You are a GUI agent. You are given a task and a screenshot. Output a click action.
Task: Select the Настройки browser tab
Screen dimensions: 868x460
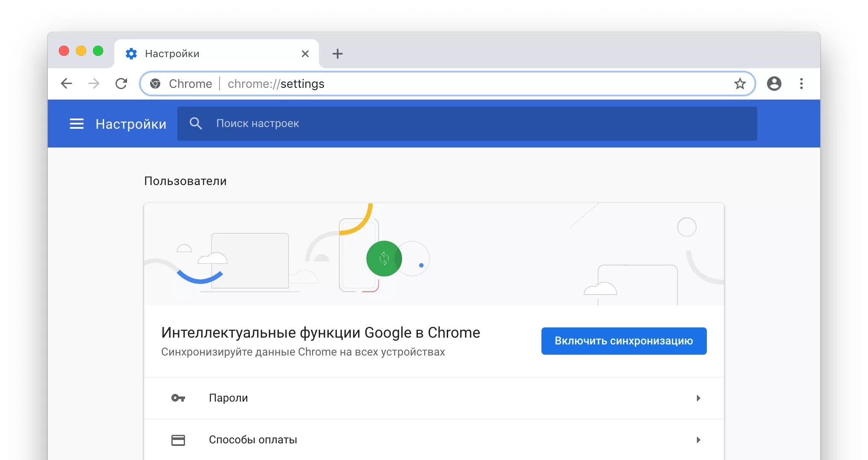[217, 54]
